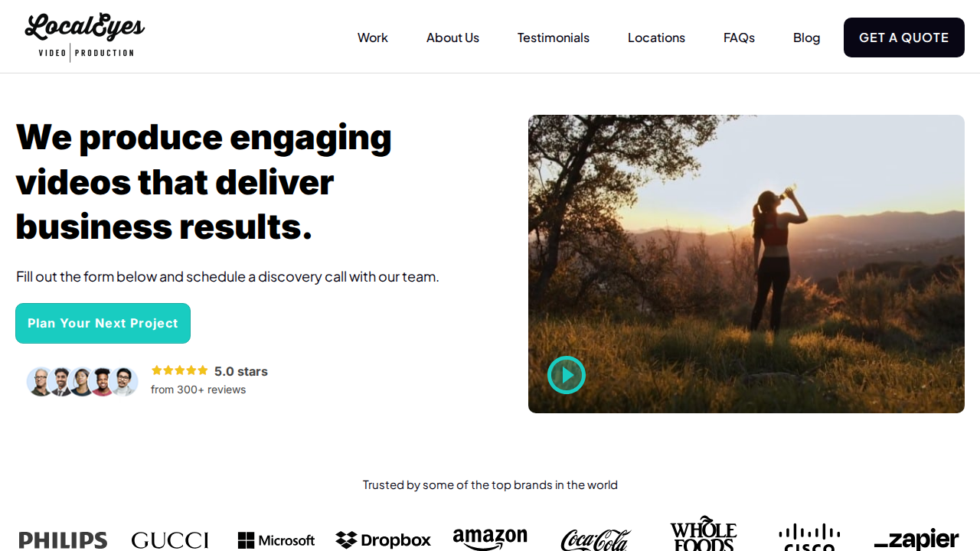Click the Gucci brand logo

point(170,540)
